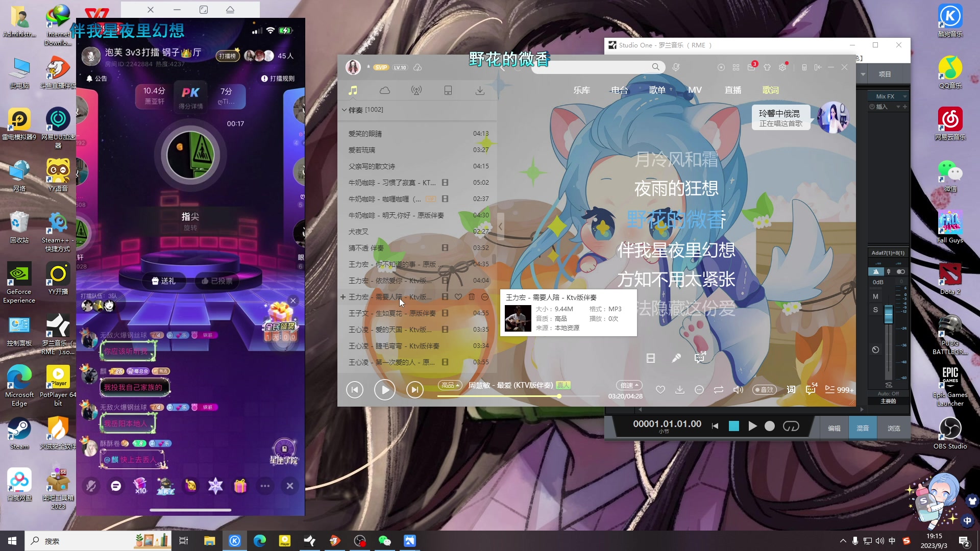Open the play queue 999+ list
980x551 pixels.
coord(839,390)
